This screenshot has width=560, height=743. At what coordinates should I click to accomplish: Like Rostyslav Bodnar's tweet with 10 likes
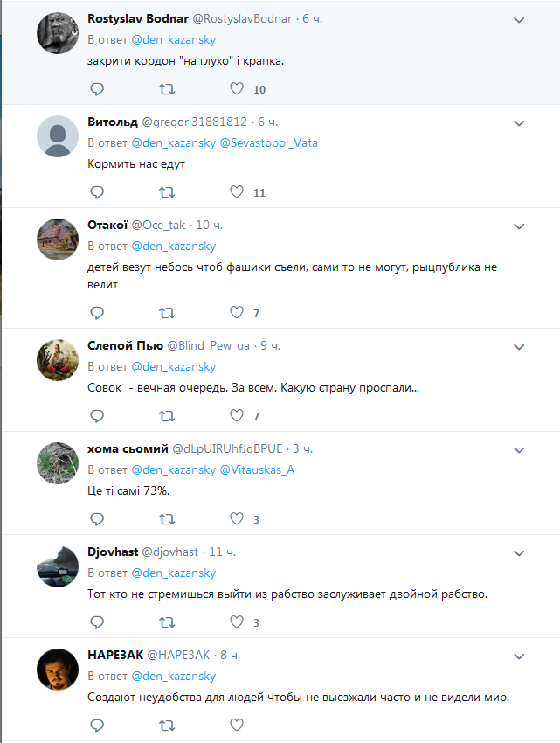[x=236, y=89]
